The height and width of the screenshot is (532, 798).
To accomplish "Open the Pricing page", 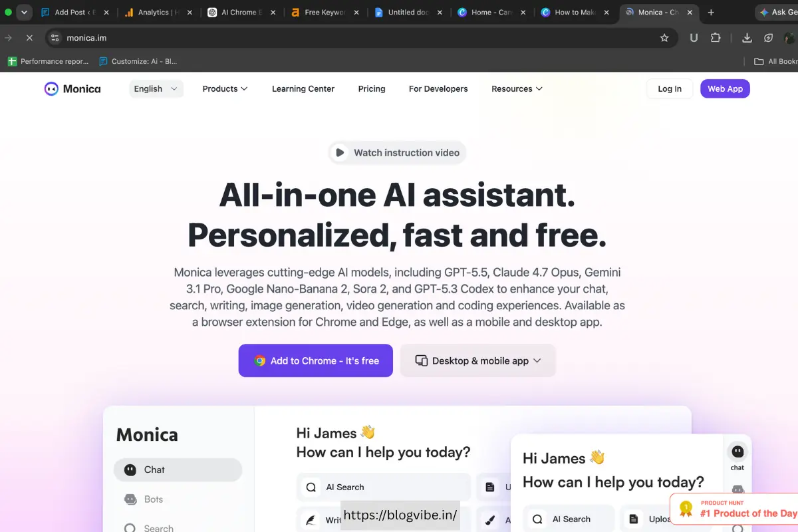I will [372, 88].
